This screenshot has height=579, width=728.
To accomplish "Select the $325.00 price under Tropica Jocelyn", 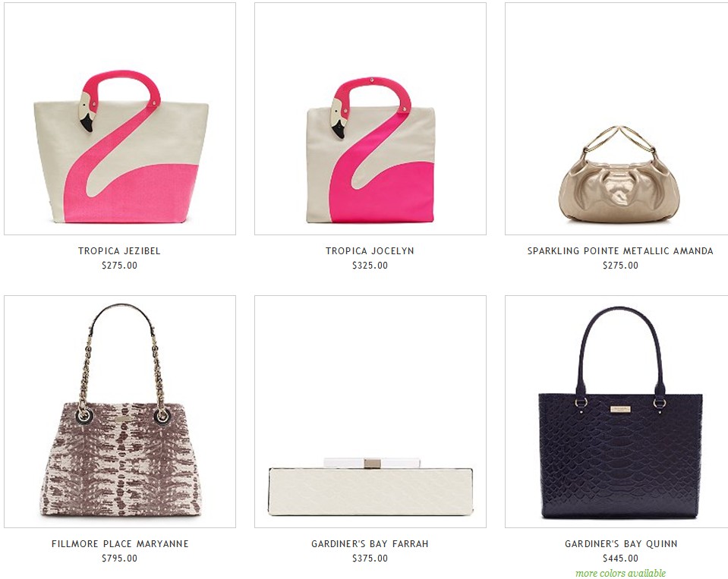I will 370,266.
